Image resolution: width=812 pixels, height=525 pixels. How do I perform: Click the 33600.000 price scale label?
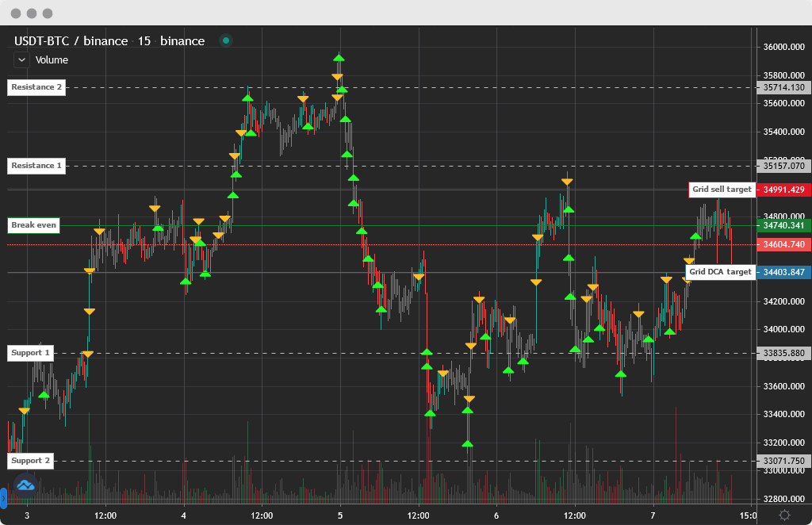click(x=784, y=386)
